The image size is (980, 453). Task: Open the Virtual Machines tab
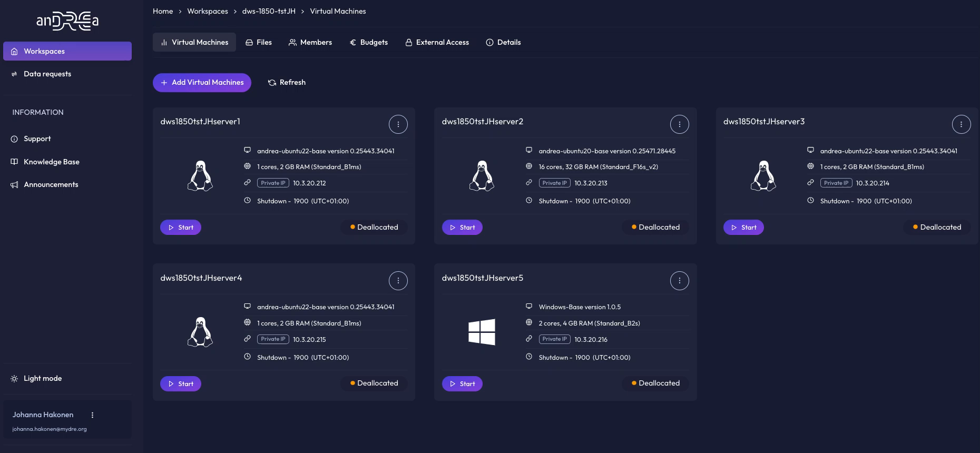pyautogui.click(x=194, y=42)
